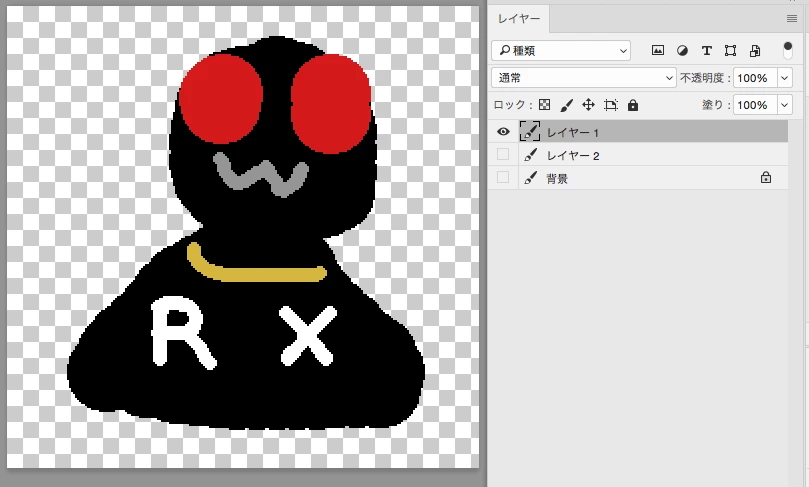Lock artboard nesting icon

(x=611, y=105)
